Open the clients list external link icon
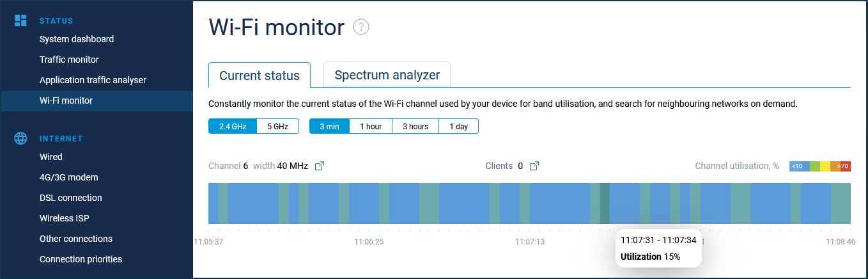This screenshot has height=279, width=868. click(x=535, y=166)
